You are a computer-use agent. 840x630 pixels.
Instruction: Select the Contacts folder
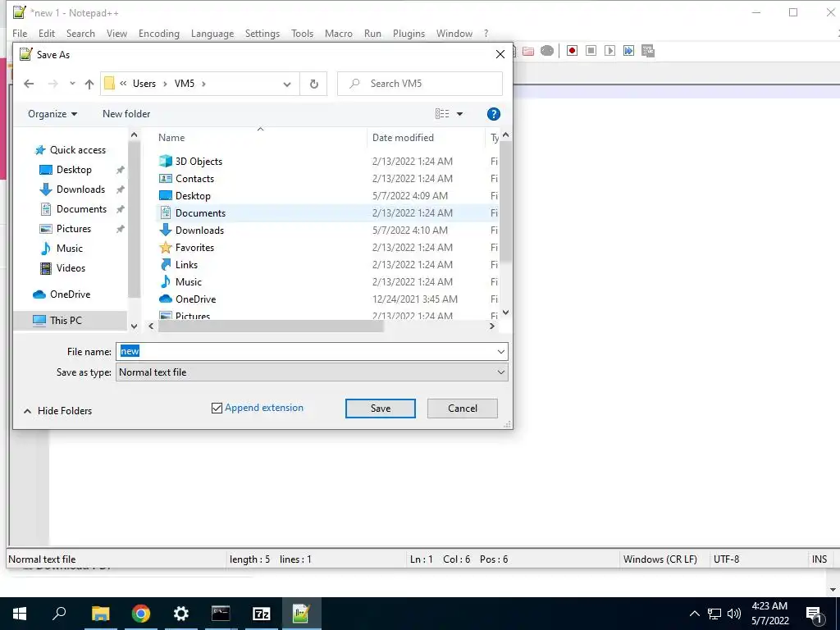(x=194, y=178)
